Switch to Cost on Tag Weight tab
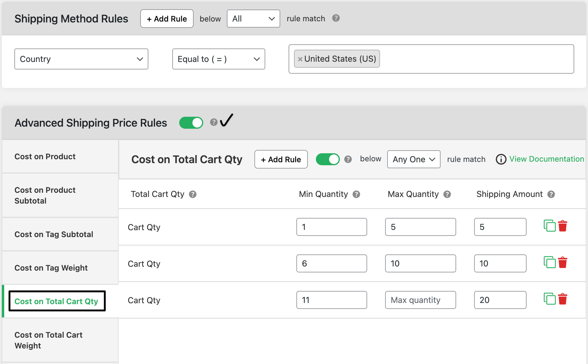The image size is (588, 364). (51, 268)
